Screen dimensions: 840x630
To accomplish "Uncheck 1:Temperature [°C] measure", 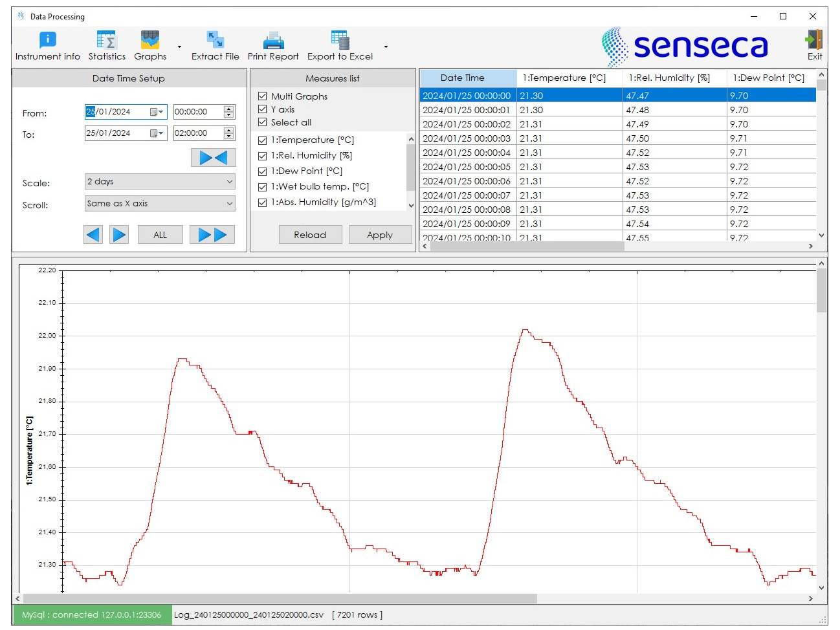I will click(x=262, y=140).
